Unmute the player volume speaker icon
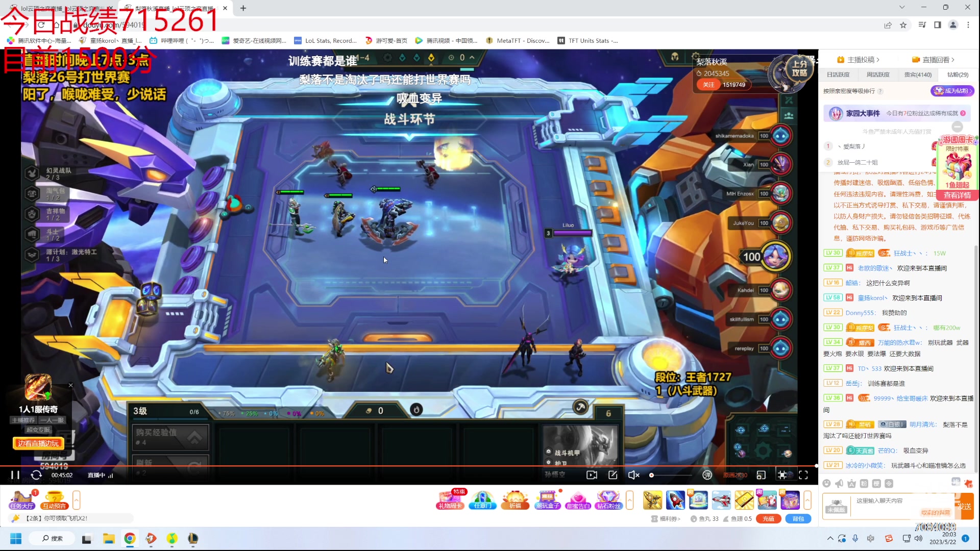 [633, 475]
